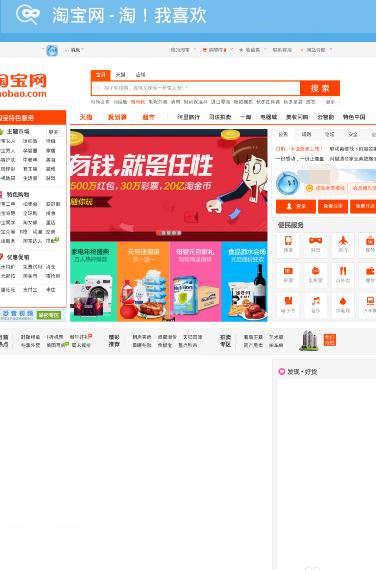Open 聚划算 in the main navigation
Screen dimensions: 376x570
[117, 117]
